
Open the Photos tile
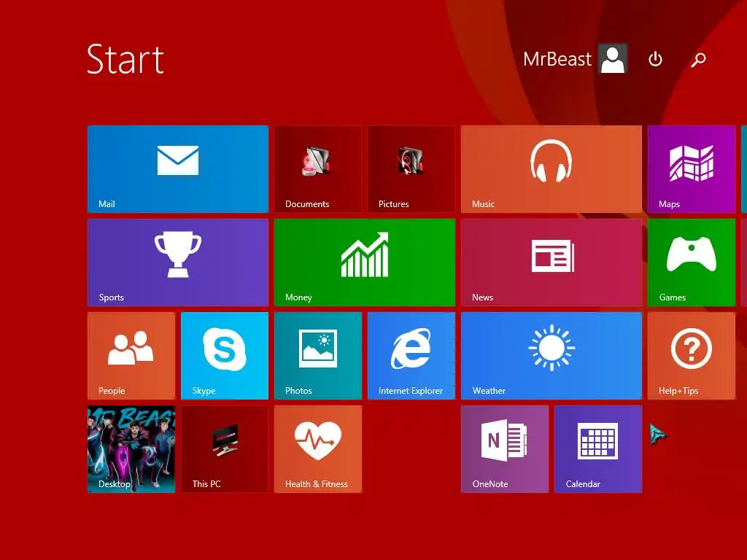[x=318, y=356]
